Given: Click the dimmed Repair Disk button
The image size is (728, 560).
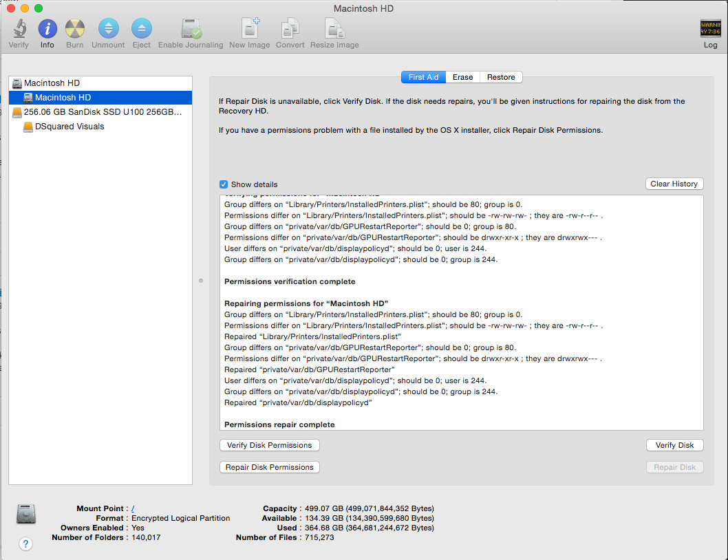Looking at the screenshot, I should [x=674, y=467].
